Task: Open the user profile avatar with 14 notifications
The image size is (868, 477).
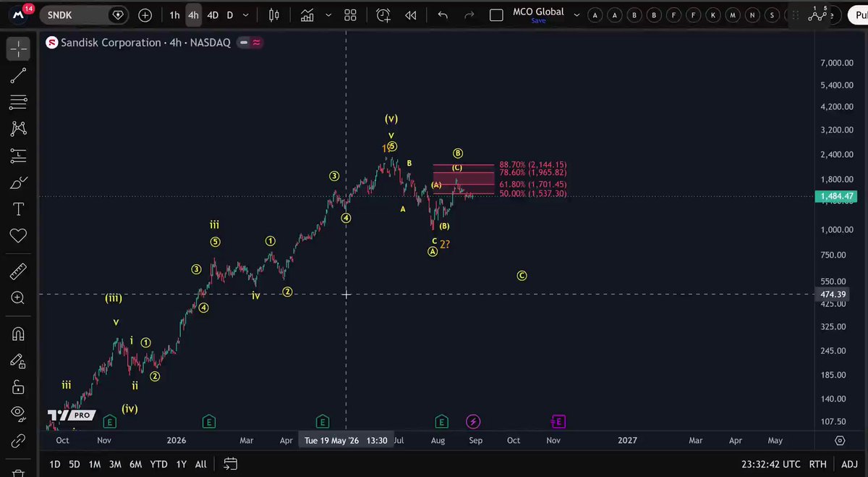Action: 19,14
